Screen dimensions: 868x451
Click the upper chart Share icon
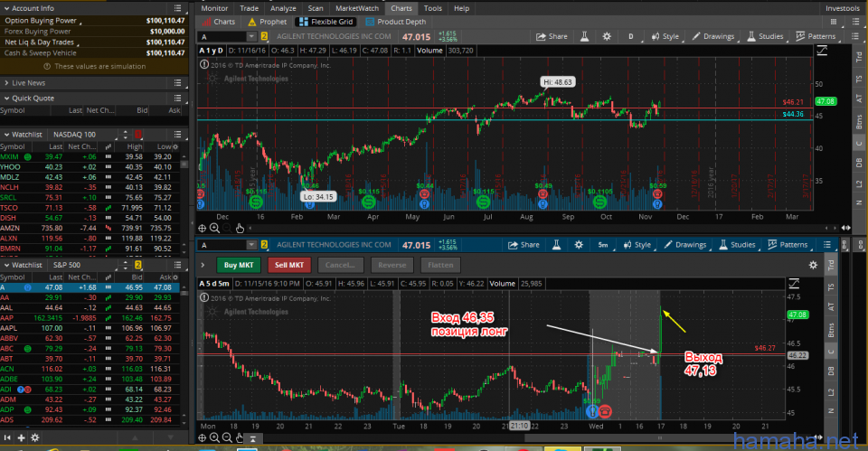pyautogui.click(x=552, y=36)
